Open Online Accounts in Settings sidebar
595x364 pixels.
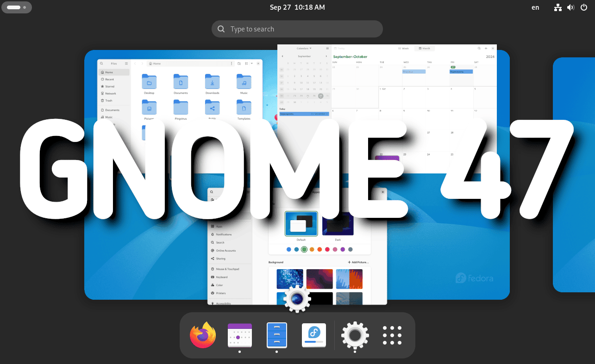[230, 251]
